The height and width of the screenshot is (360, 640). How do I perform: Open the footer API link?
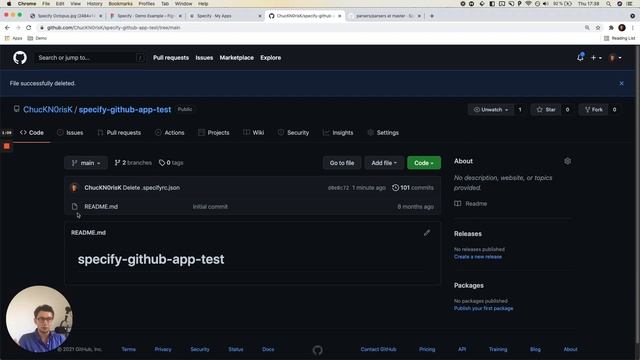pos(462,349)
